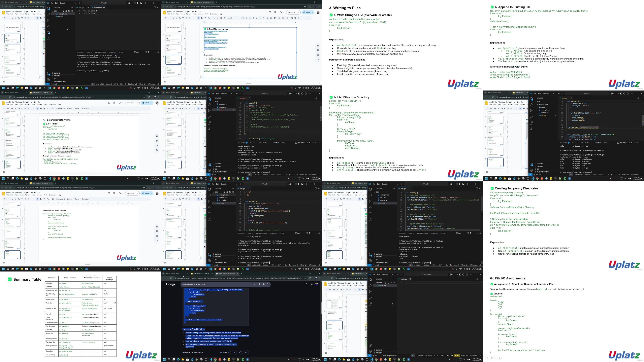Toggle Primary Side Bar in log-parser window
This screenshot has height=362, width=644.
pyautogui.click(x=460, y=275)
